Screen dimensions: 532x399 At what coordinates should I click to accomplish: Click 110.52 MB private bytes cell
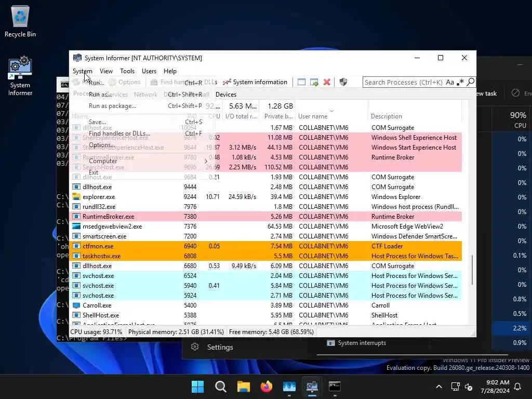pyautogui.click(x=278, y=167)
